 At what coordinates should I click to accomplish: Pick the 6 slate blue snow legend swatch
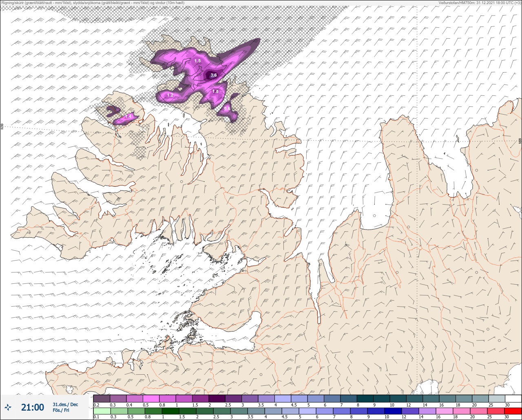[x=332, y=398]
